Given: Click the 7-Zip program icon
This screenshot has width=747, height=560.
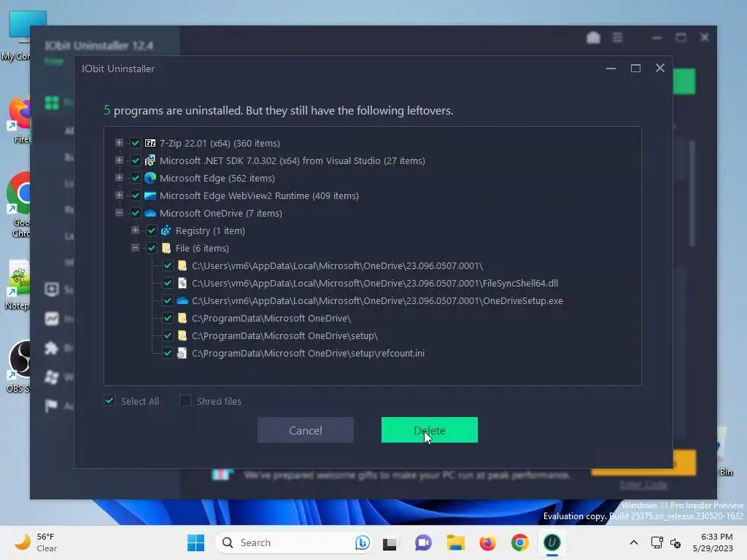Looking at the screenshot, I should pyautogui.click(x=150, y=143).
